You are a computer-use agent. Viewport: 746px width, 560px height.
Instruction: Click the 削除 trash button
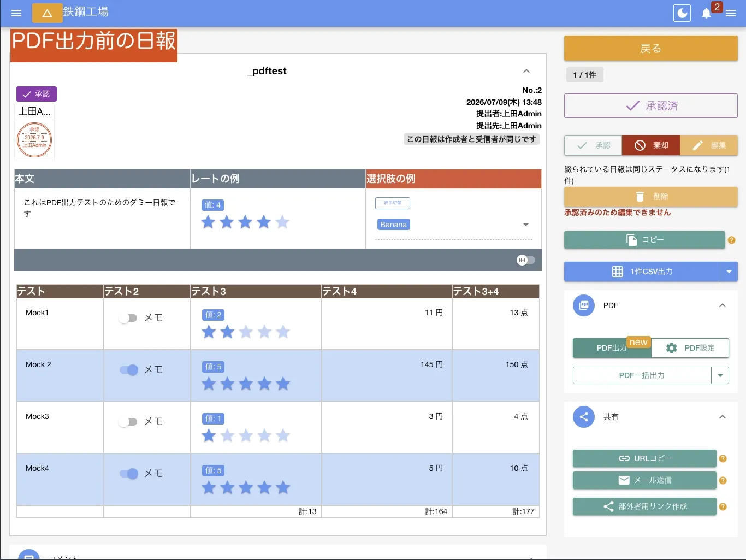click(x=651, y=197)
